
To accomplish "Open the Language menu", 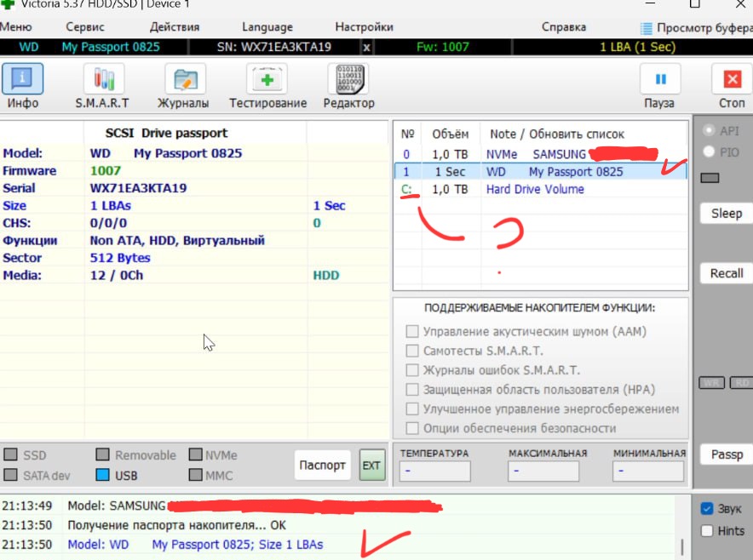I will 267,27.
